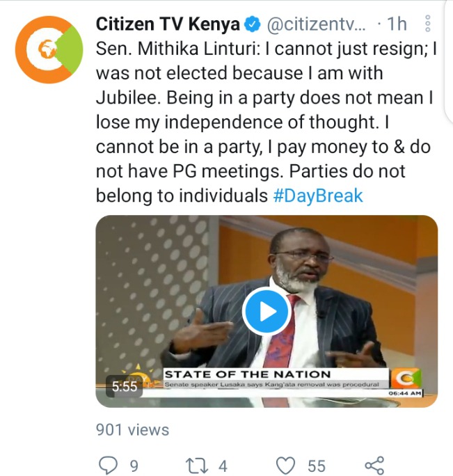The image size is (453, 476).
Task: Tap the Citizen logo in video corner
Action: click(x=406, y=378)
